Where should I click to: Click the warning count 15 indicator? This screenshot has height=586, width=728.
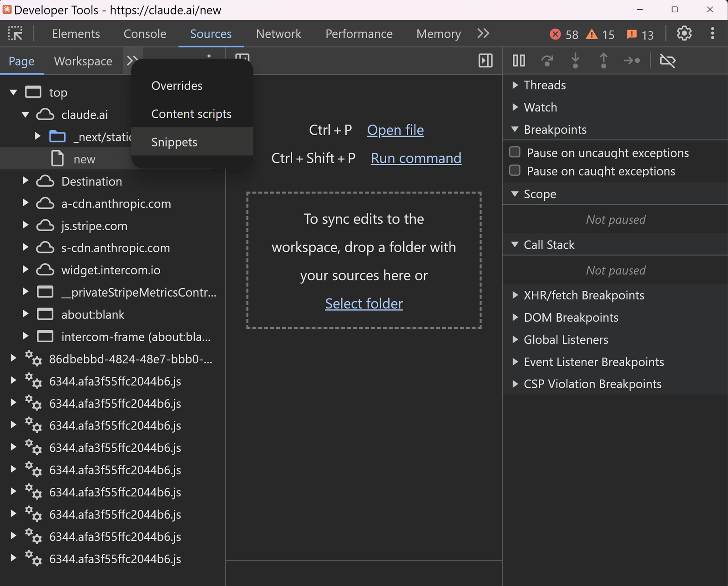pos(600,35)
